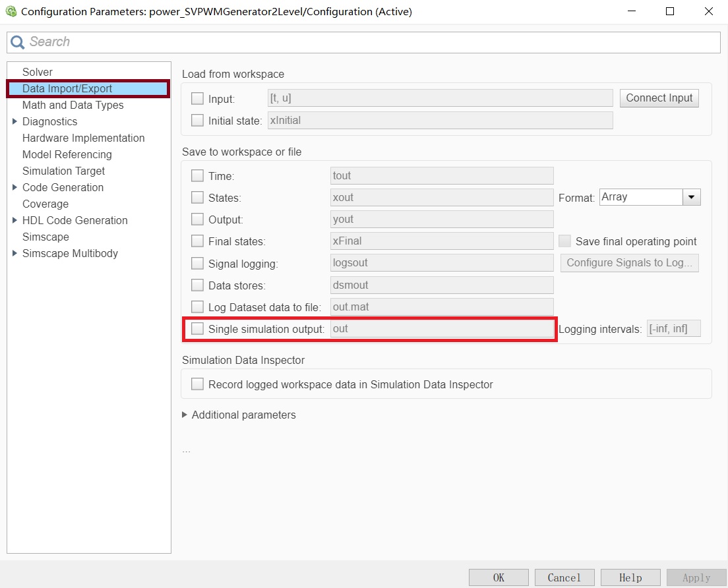Minimize the Configuration Parameters window

632,11
